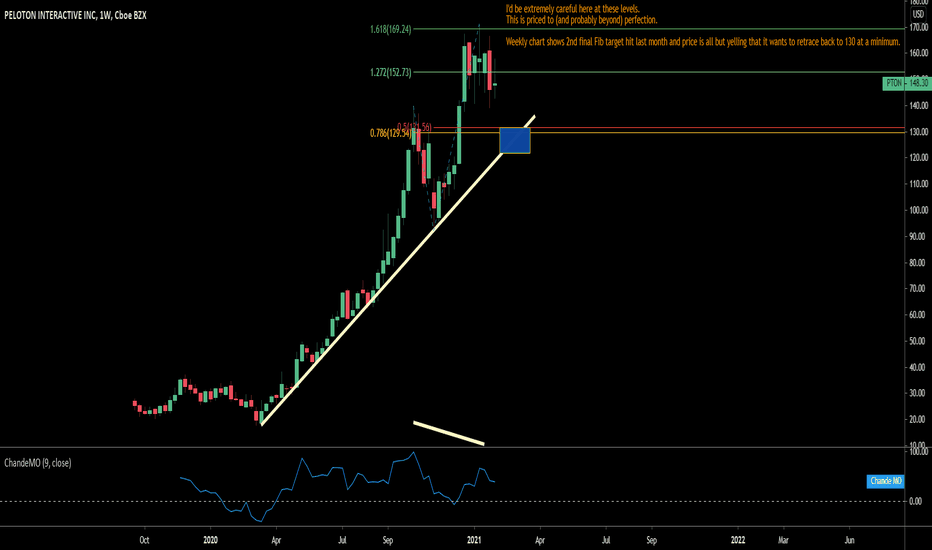Select the short white divergence line above indicator

449,433
